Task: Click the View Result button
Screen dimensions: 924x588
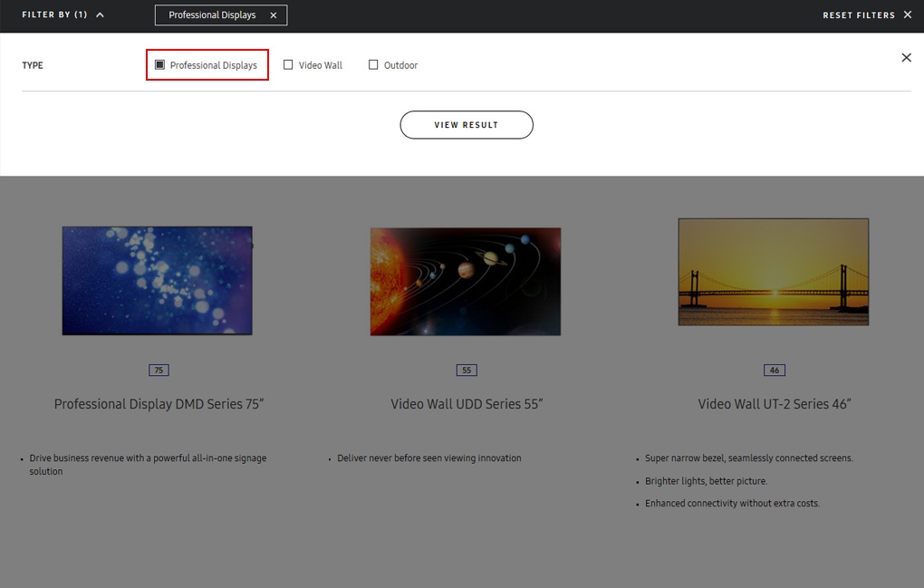Action: [467, 125]
